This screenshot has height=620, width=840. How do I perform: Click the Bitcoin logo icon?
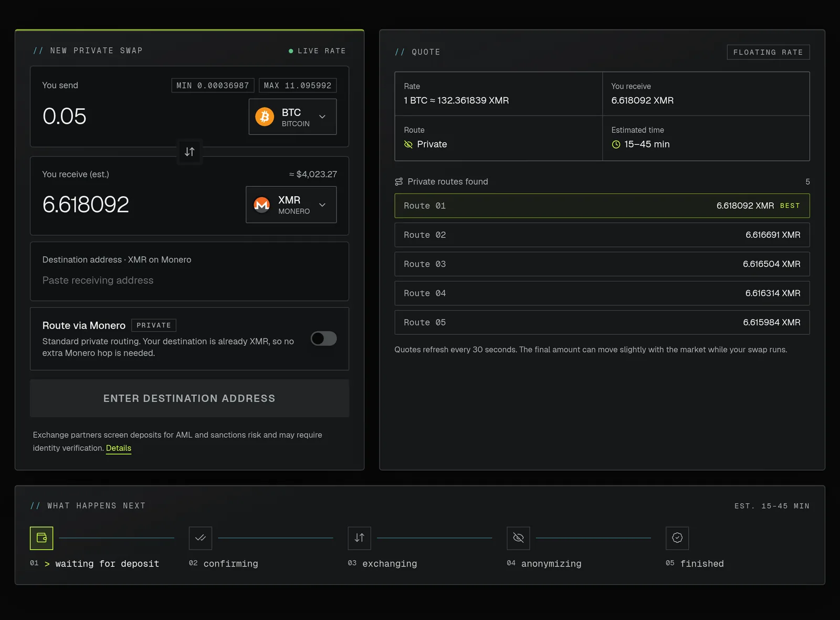265,117
